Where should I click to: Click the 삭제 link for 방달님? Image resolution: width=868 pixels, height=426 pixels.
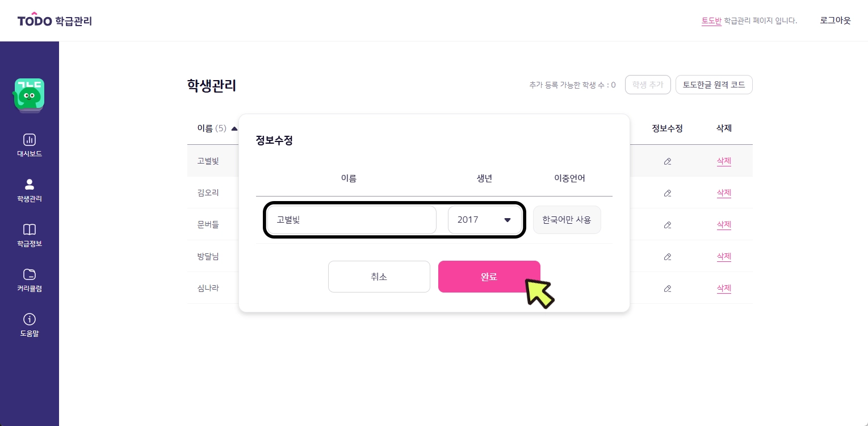(724, 257)
